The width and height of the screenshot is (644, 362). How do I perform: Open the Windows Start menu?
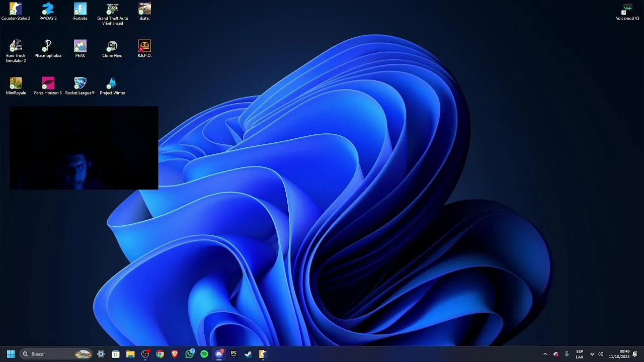click(x=11, y=354)
